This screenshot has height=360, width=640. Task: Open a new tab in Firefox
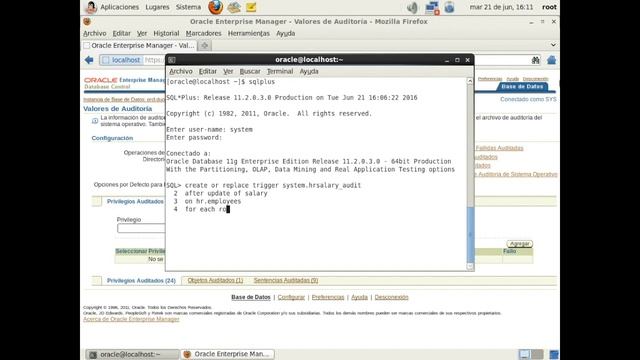point(204,45)
